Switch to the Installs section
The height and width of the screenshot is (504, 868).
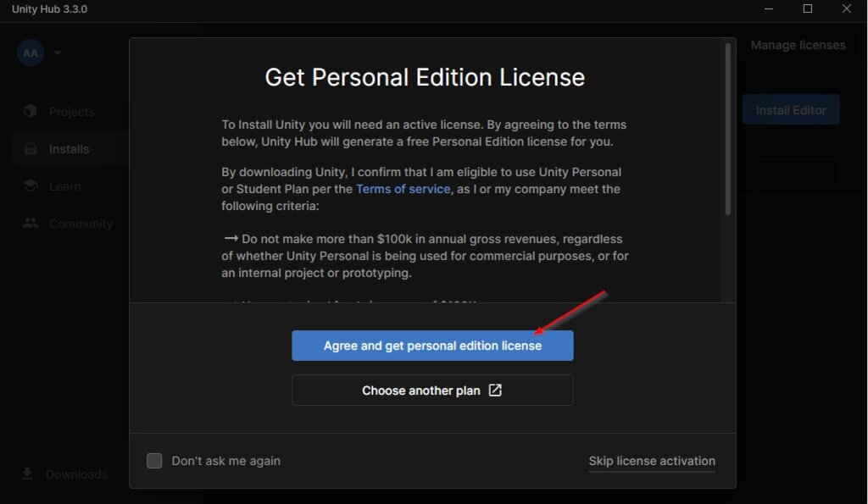(x=70, y=149)
